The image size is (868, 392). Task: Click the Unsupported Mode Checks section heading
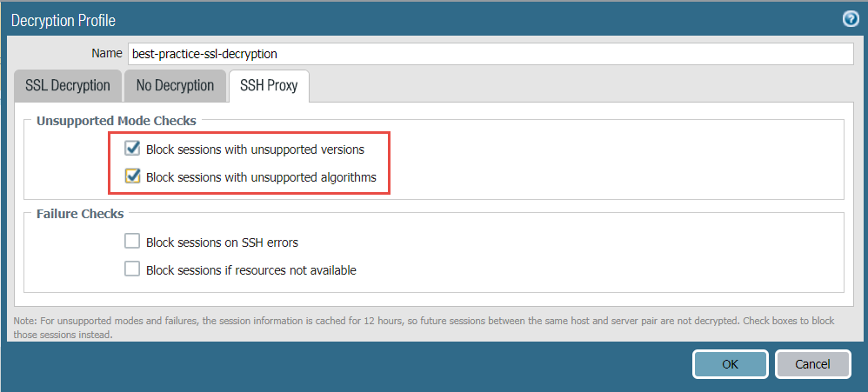click(x=117, y=121)
